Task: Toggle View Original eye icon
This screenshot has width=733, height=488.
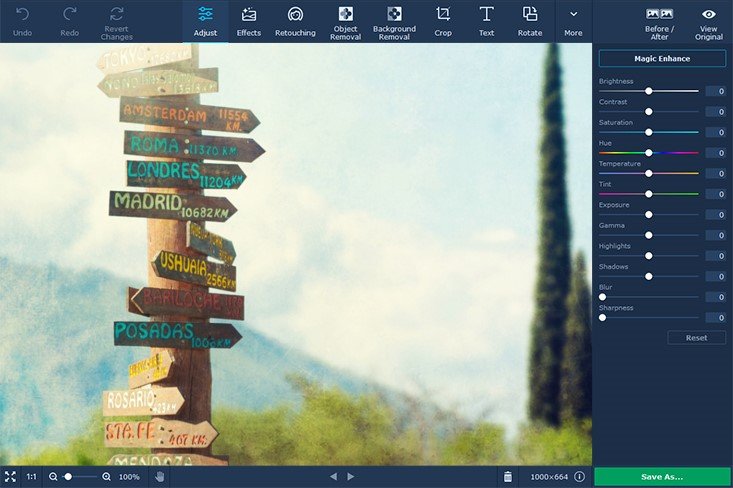Action: click(709, 23)
